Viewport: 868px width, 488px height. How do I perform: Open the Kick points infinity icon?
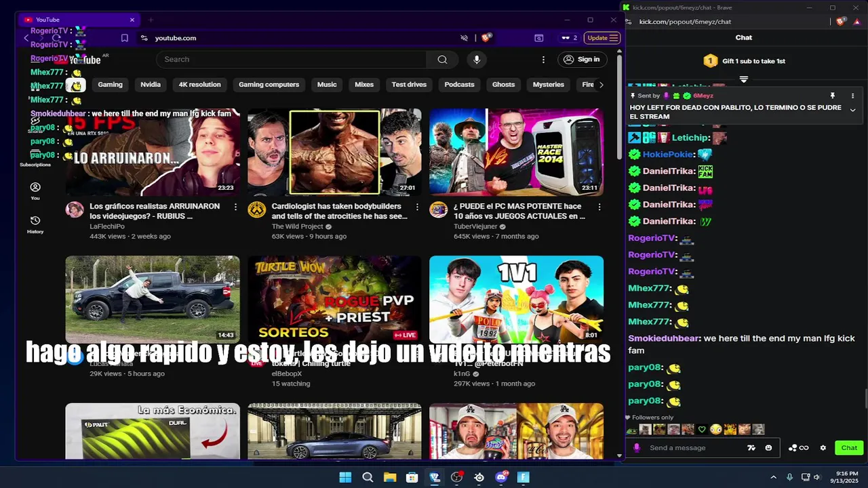pyautogui.click(x=799, y=448)
